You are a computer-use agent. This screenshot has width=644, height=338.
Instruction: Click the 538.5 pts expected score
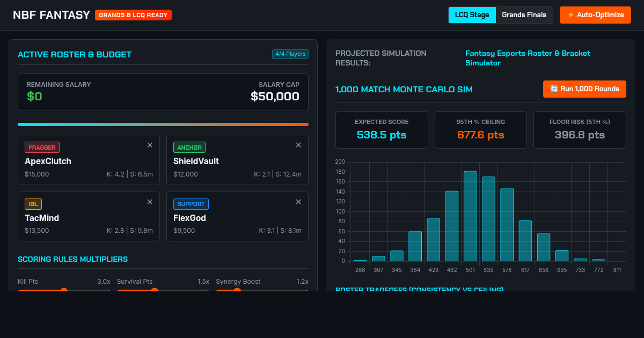382,135
